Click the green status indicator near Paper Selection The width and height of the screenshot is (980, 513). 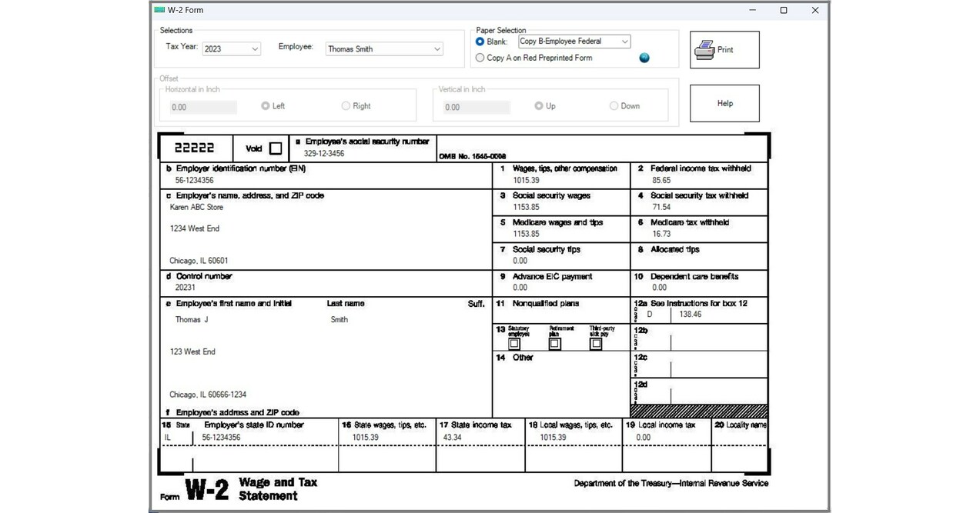tap(644, 57)
